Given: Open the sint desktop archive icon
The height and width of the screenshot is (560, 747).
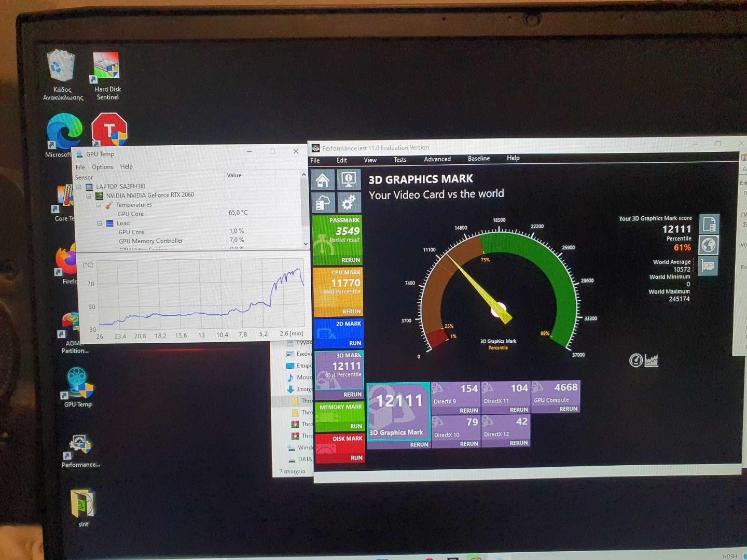Looking at the screenshot, I should pyautogui.click(x=83, y=508).
